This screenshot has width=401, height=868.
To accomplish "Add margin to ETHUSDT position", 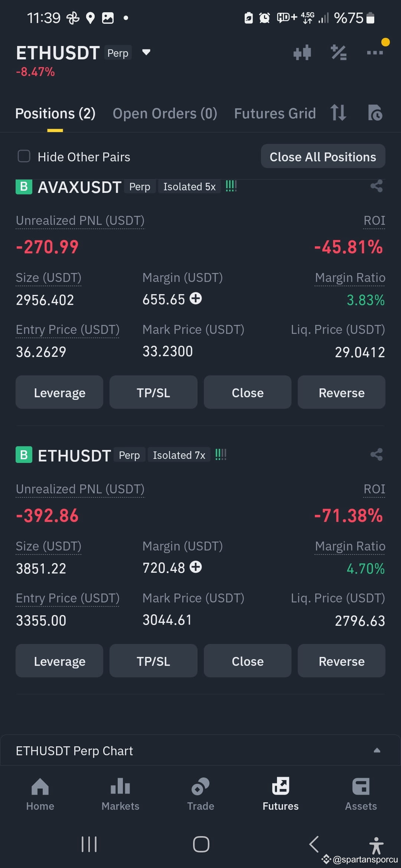I will coord(196,567).
